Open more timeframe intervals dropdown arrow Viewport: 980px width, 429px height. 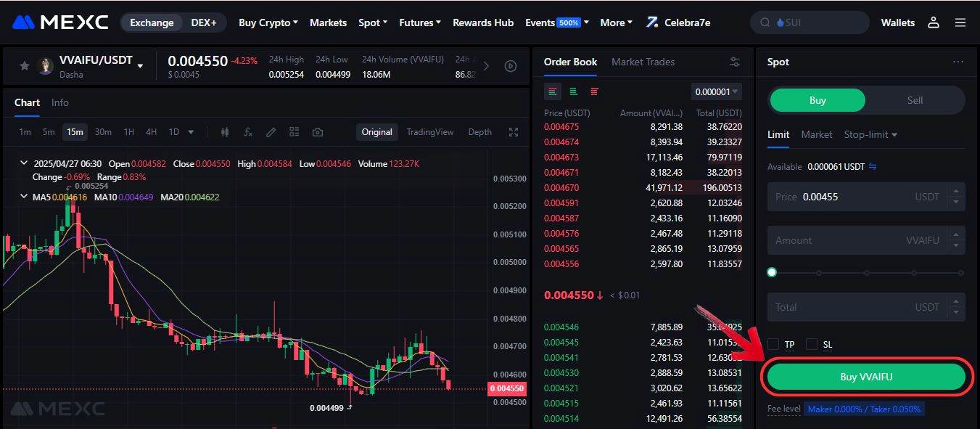(x=191, y=132)
